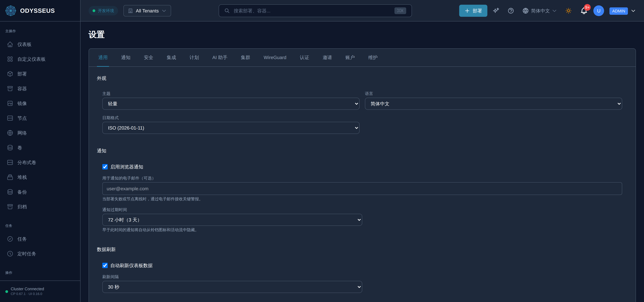Image resolution: width=644 pixels, height=302 pixels.
Task: Switch to the WireGuard tab
Action: pyautogui.click(x=275, y=58)
